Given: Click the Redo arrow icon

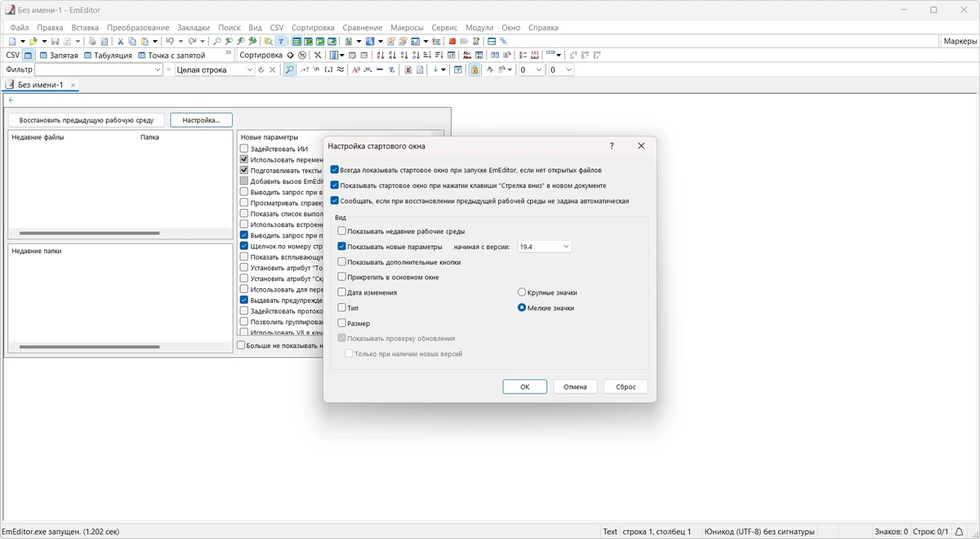Looking at the screenshot, I should point(193,41).
